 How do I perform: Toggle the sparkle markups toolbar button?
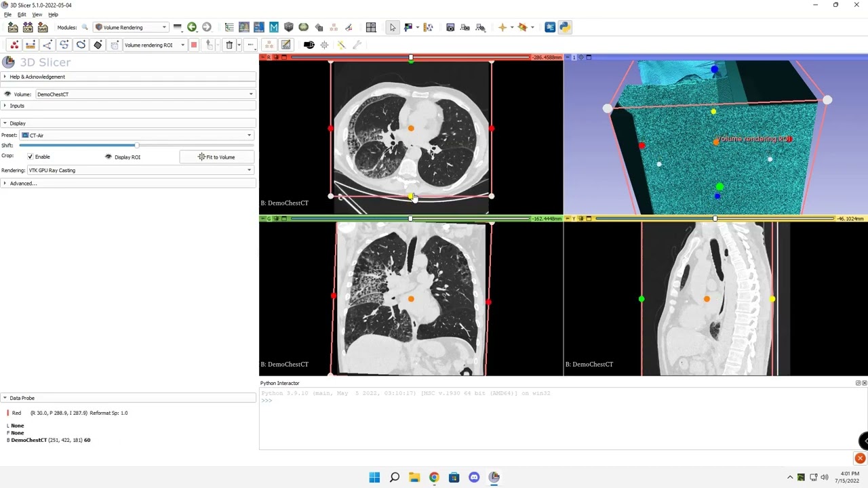pos(269,45)
